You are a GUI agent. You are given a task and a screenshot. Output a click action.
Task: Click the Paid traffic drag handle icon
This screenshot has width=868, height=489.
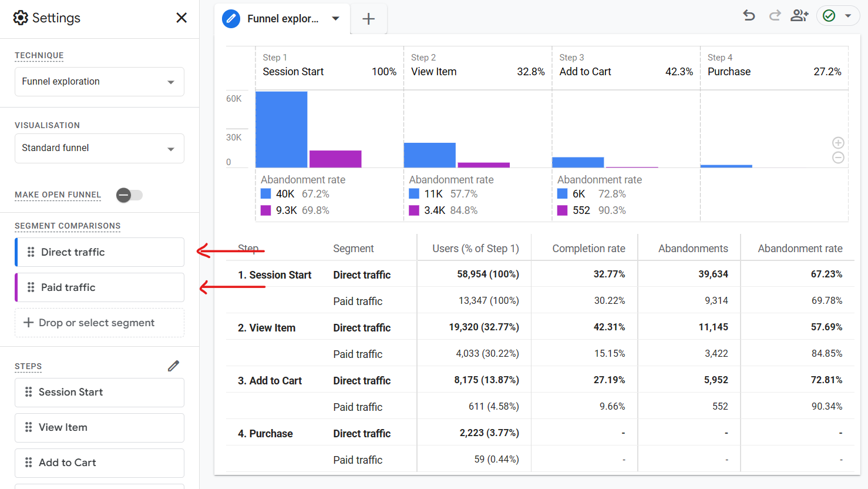pos(31,287)
